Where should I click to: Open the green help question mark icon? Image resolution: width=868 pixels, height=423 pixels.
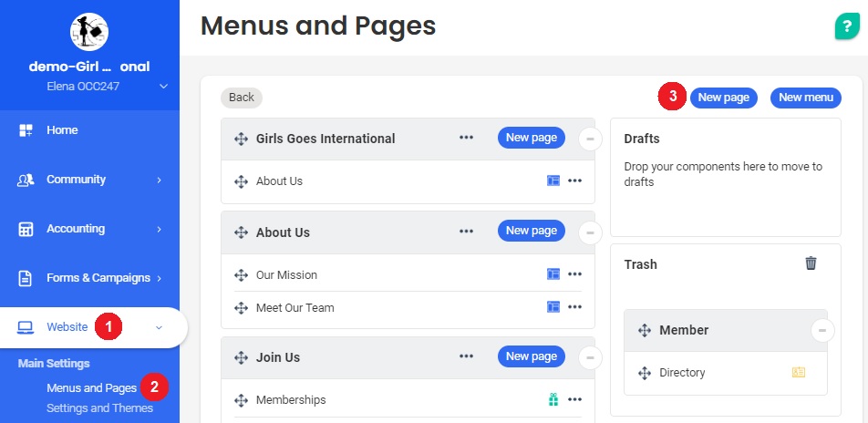tap(847, 26)
